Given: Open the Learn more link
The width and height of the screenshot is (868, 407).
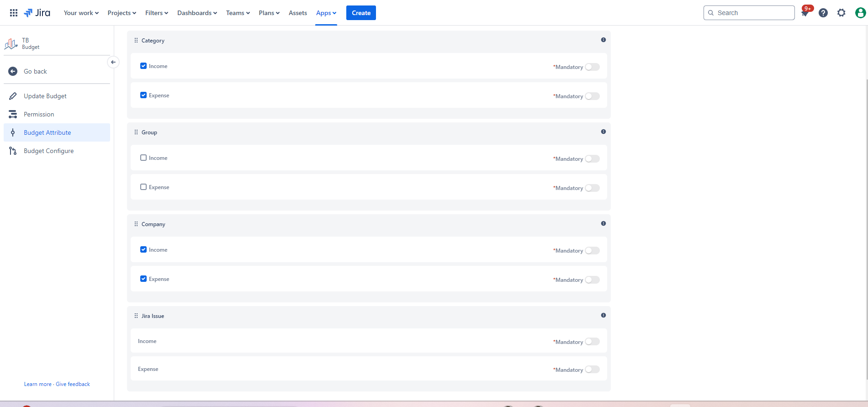Looking at the screenshot, I should point(38,384).
